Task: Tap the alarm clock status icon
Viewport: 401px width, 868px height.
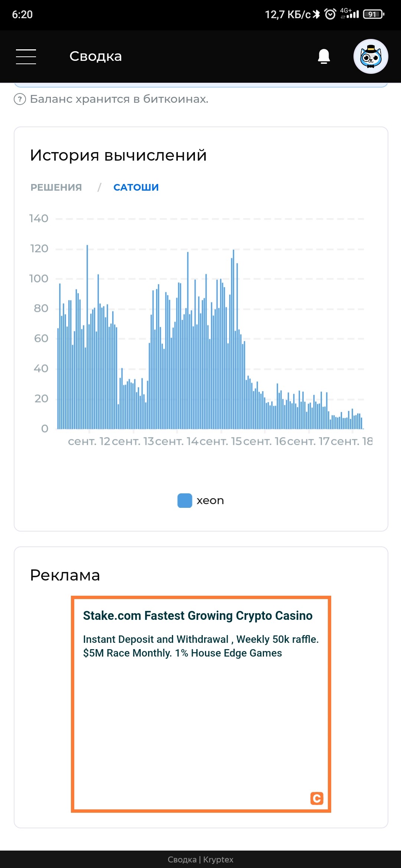Action: pos(330,14)
